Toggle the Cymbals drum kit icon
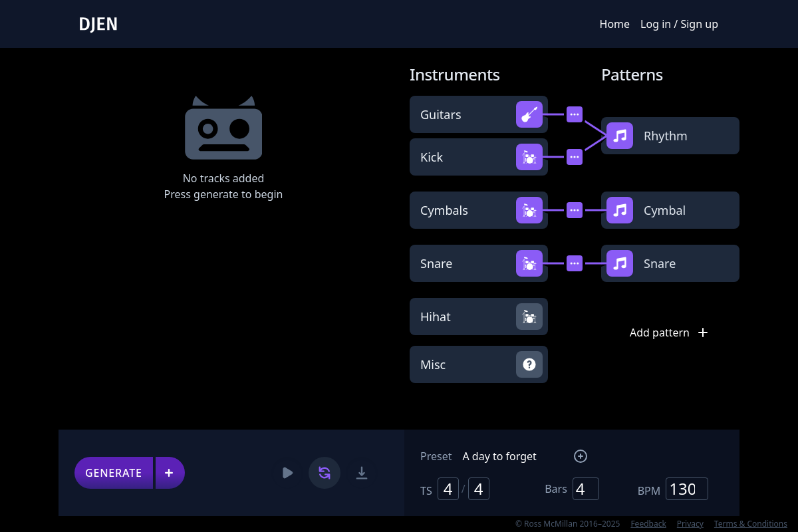 click(x=529, y=210)
